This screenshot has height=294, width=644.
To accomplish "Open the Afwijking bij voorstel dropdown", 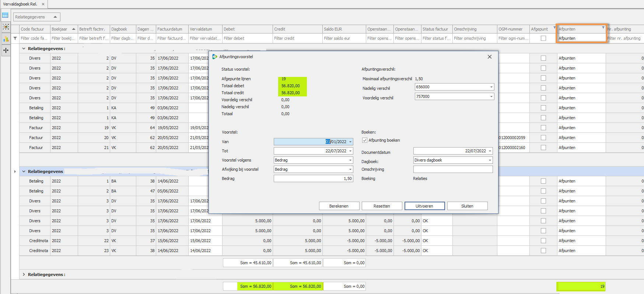I will [x=350, y=169].
